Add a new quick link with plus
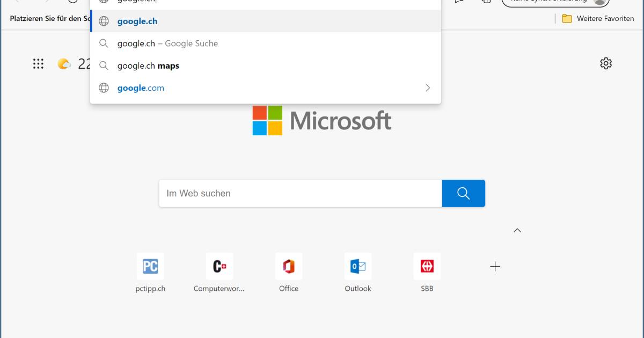 click(x=495, y=267)
